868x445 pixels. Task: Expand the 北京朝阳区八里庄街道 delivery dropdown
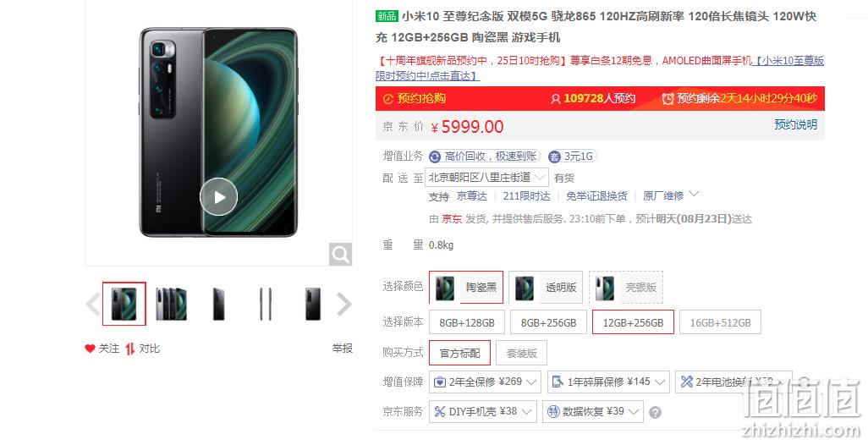pyautogui.click(x=486, y=178)
